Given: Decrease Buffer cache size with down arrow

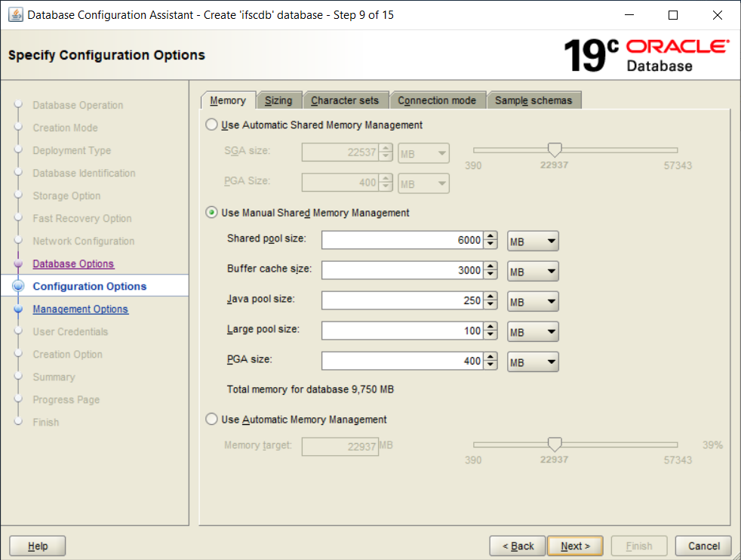Looking at the screenshot, I should pyautogui.click(x=491, y=275).
